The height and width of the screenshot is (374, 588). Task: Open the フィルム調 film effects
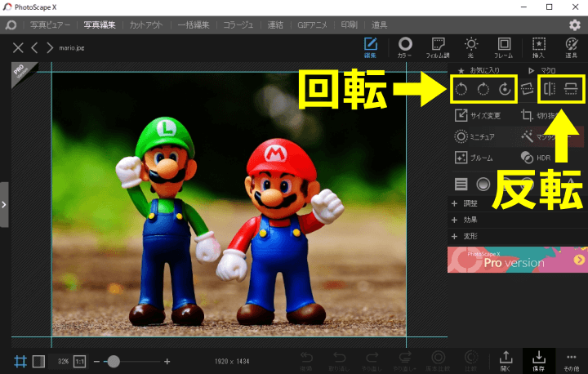tap(438, 47)
